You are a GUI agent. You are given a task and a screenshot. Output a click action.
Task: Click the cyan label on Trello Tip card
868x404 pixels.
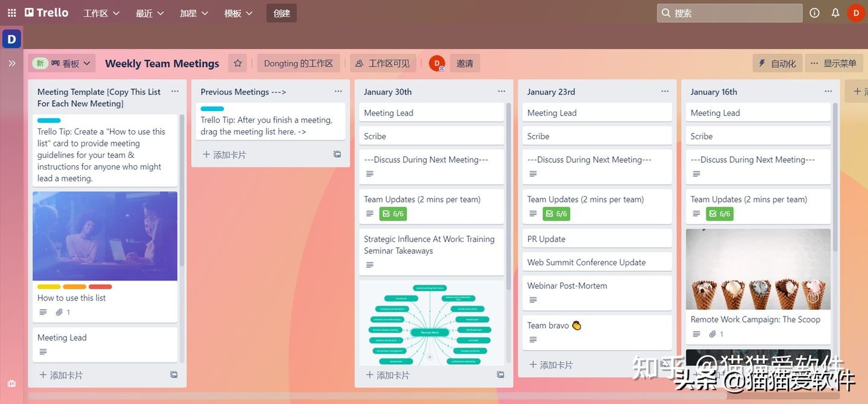tap(49, 121)
